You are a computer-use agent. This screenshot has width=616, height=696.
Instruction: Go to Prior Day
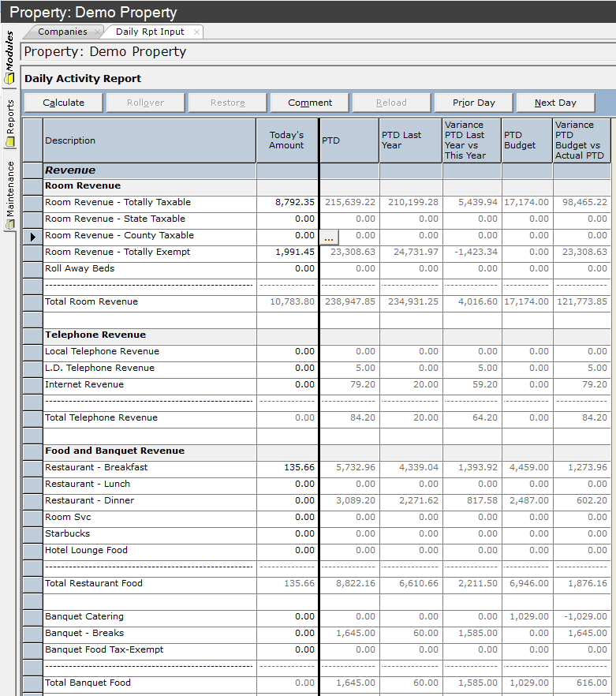(x=473, y=103)
